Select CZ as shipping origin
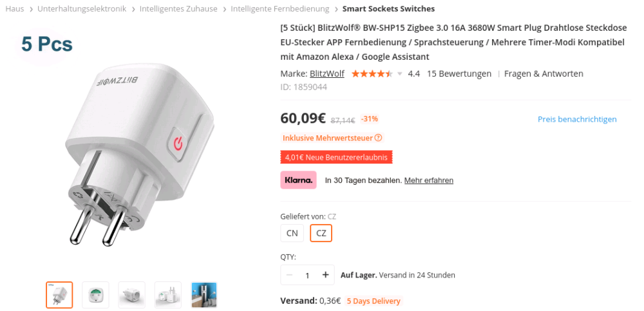The width and height of the screenshot is (644, 311). click(x=321, y=233)
